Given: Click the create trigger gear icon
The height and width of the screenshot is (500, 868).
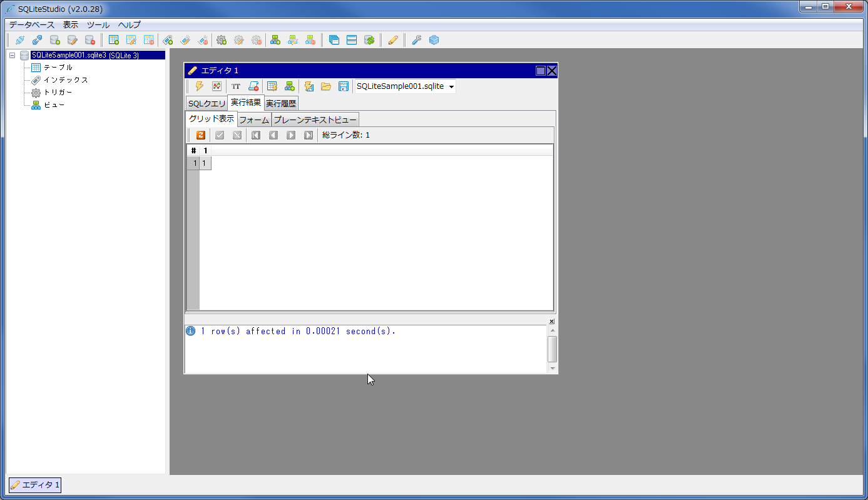Looking at the screenshot, I should [x=221, y=40].
